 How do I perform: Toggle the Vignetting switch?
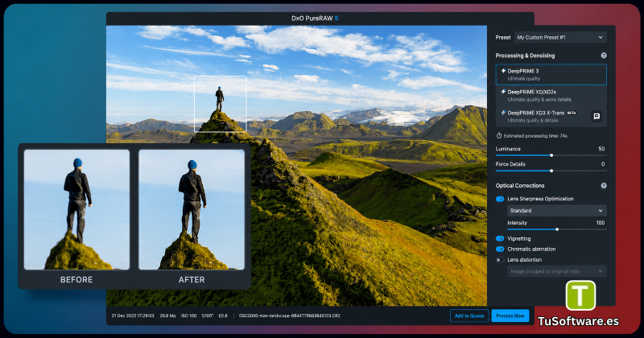click(x=500, y=239)
